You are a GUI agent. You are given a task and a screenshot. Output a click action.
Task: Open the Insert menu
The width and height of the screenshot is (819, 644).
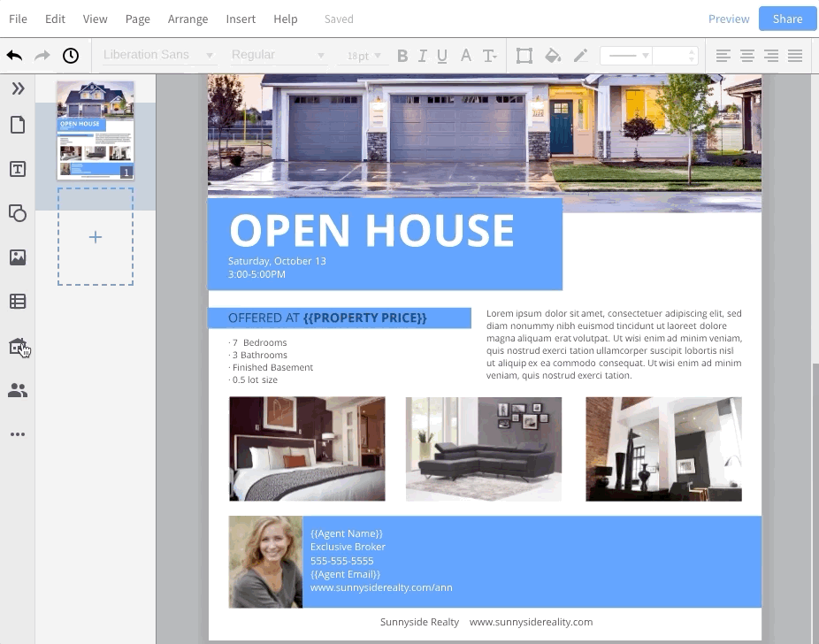click(x=241, y=19)
